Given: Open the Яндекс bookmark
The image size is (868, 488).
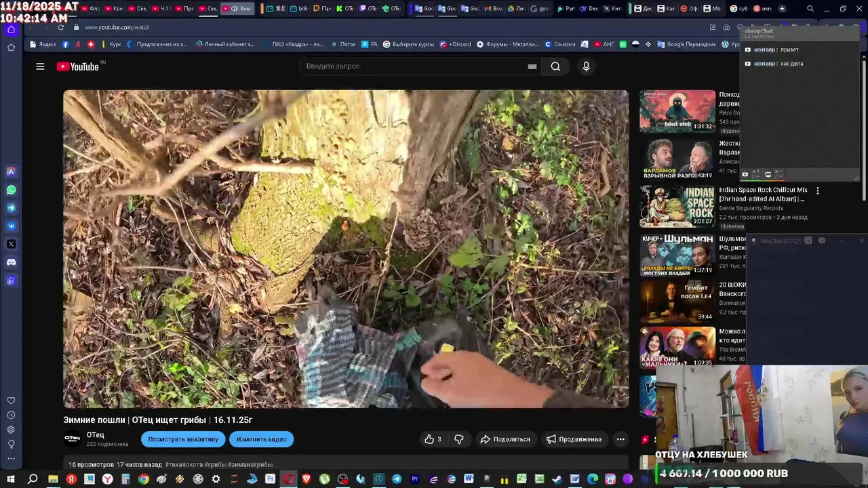Looking at the screenshot, I should point(43,44).
